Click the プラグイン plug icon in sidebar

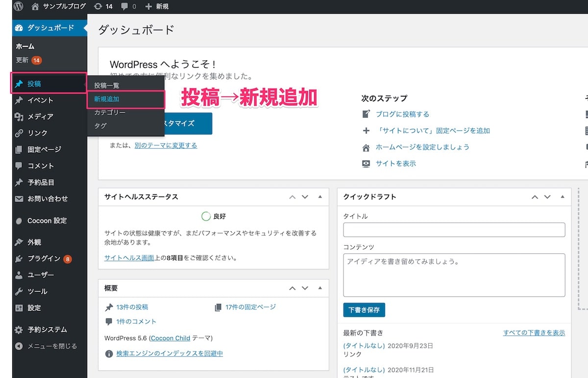tap(19, 258)
